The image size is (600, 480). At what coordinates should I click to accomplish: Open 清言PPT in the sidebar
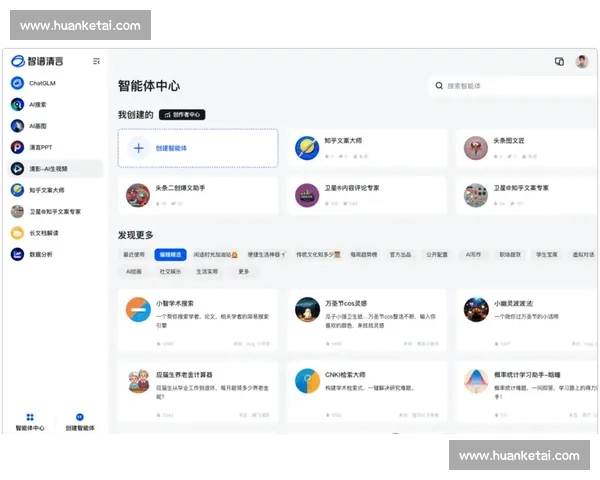(55, 147)
